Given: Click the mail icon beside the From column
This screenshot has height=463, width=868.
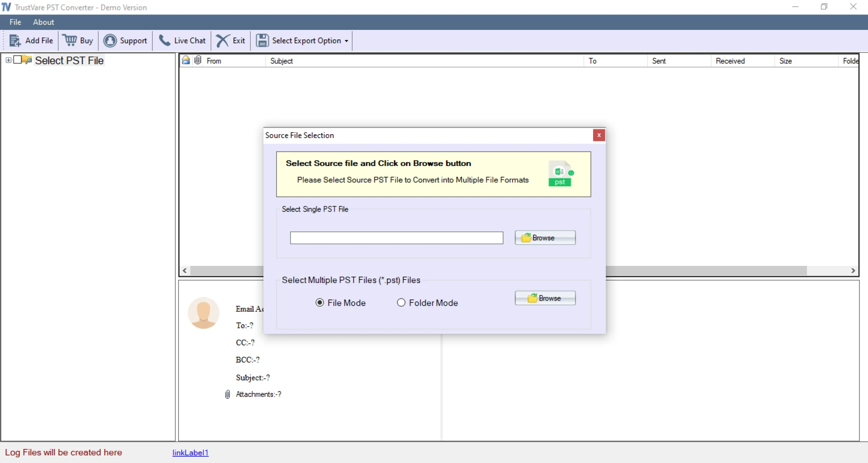Looking at the screenshot, I should [x=186, y=60].
